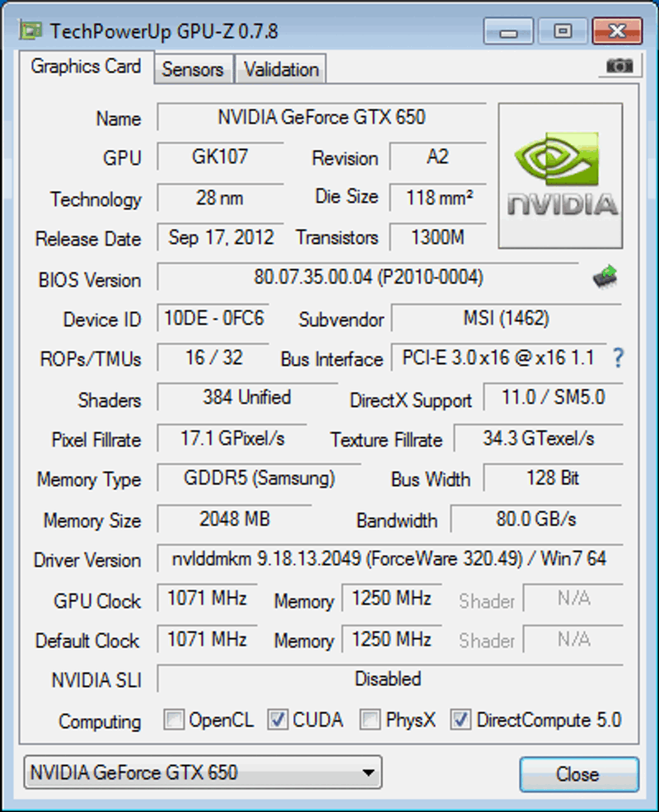Minimize the GPU-Z window

508,31
